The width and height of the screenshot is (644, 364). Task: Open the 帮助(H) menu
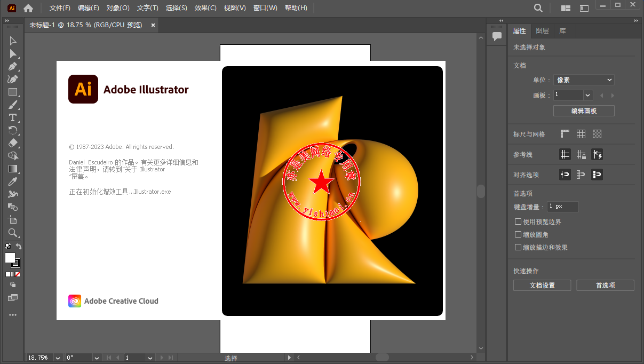coord(296,8)
